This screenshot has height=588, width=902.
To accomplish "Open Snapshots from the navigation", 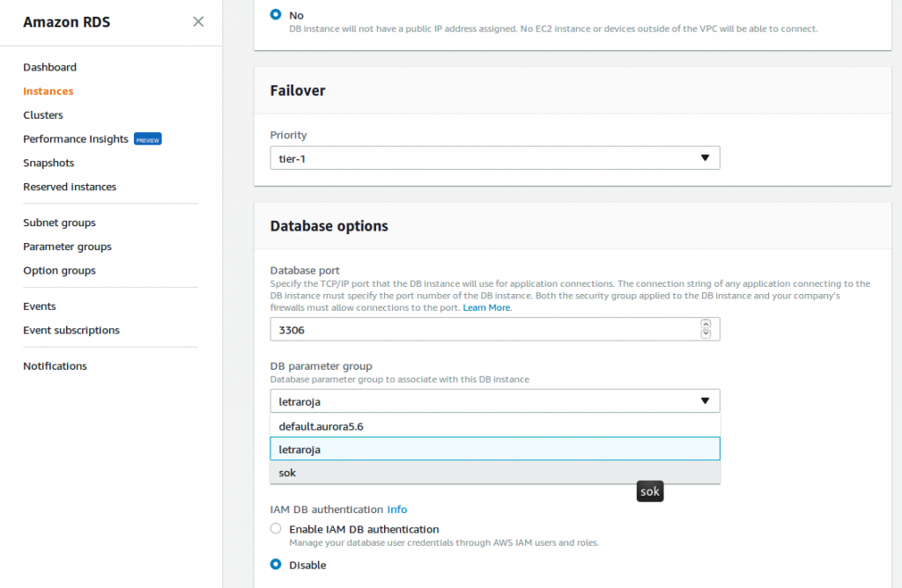I will point(48,162).
